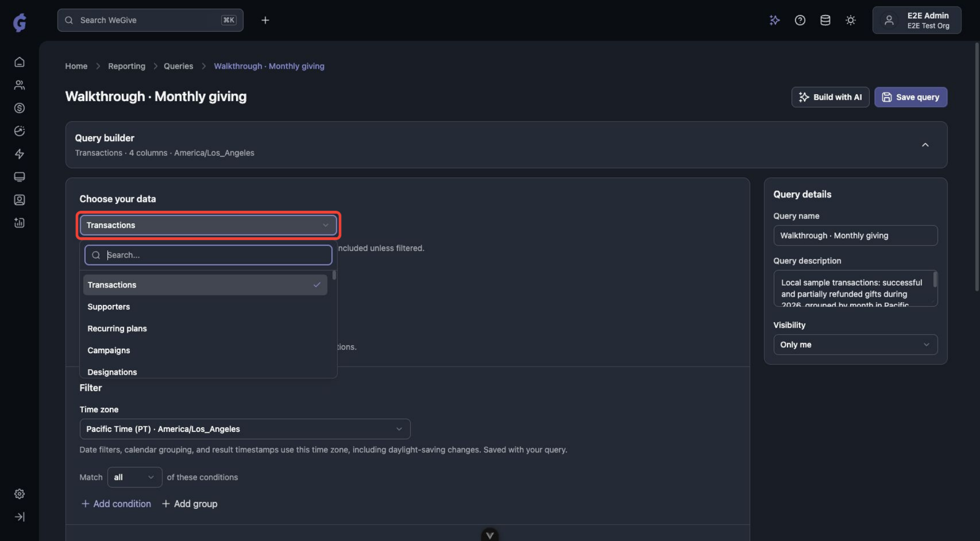
Task: Click the database icon in top bar
Action: pos(825,20)
